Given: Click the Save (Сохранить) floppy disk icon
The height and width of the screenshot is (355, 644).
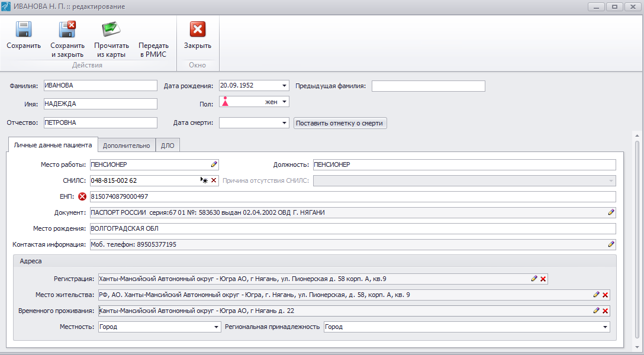Looking at the screenshot, I should click(x=24, y=30).
